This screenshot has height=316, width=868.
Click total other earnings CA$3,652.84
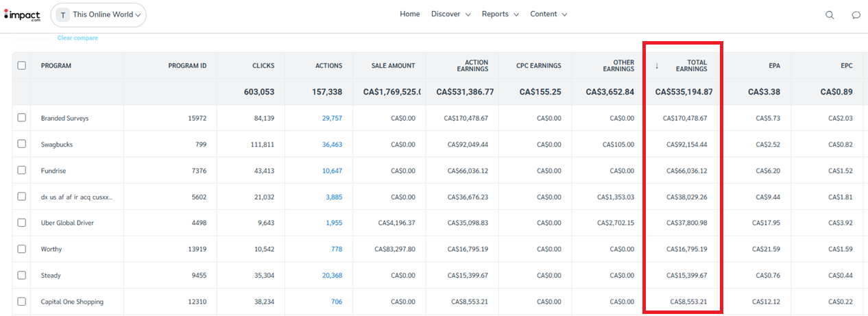tap(609, 92)
